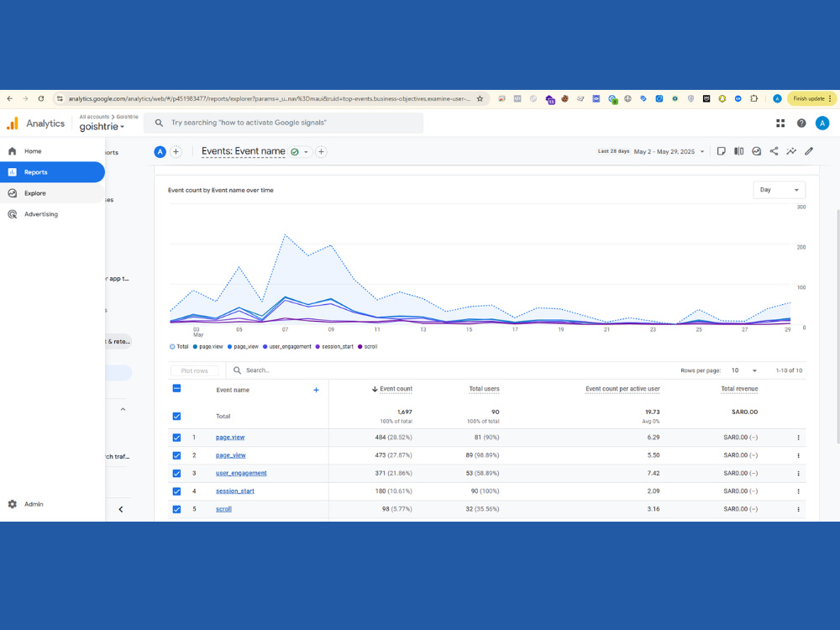Open the user_engagement event link
This screenshot has height=630, width=840.
(241, 473)
